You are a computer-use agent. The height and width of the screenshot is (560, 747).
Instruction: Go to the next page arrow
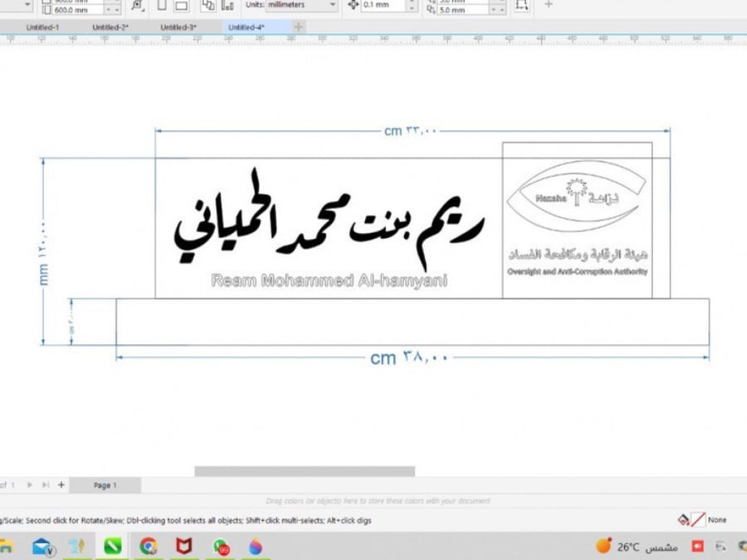30,485
